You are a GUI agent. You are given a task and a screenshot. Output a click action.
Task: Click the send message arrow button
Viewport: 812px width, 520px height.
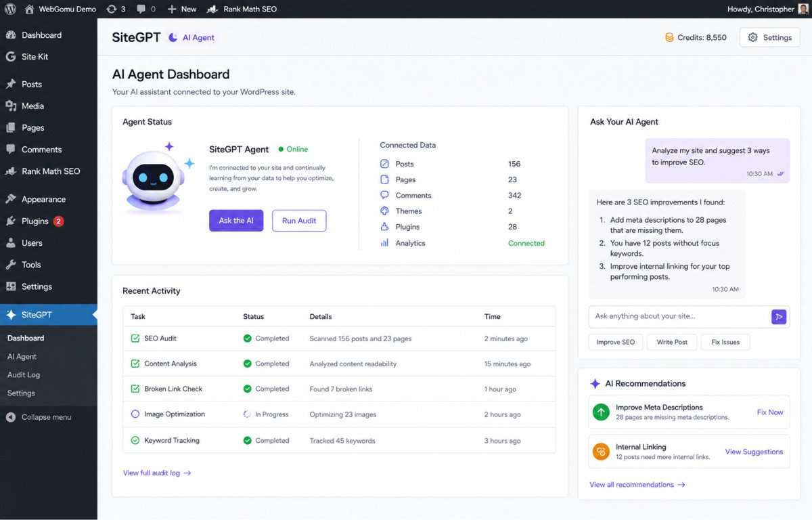(x=779, y=316)
